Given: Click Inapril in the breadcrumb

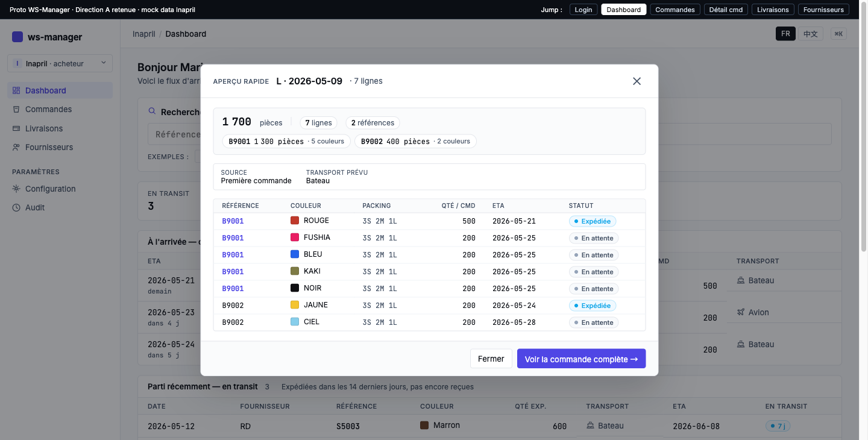Looking at the screenshot, I should (x=143, y=34).
